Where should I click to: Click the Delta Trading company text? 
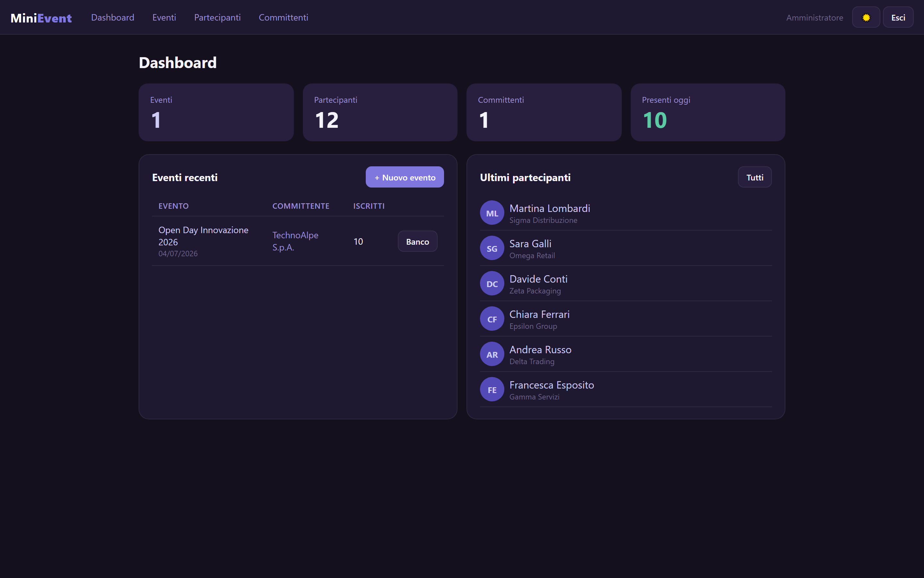pos(532,362)
